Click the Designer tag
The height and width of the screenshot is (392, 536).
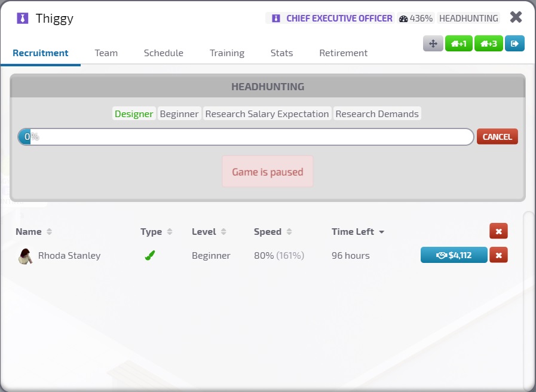pyautogui.click(x=134, y=114)
